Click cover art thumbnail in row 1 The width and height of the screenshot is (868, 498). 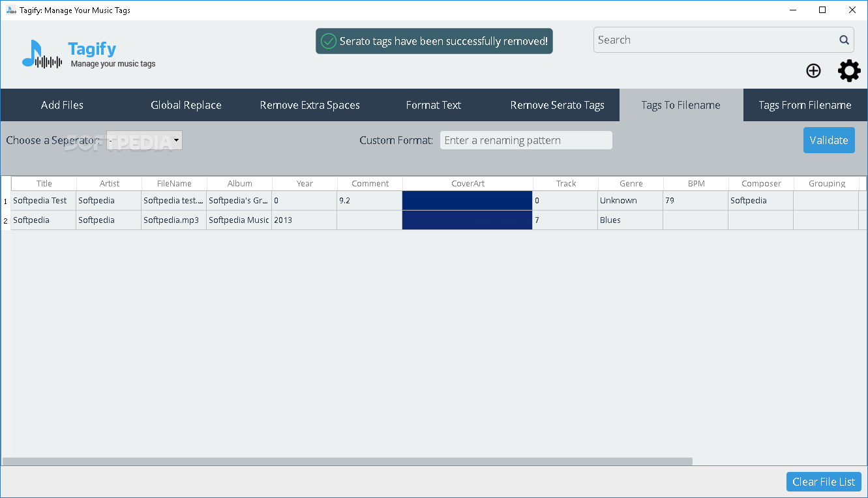[x=468, y=201]
